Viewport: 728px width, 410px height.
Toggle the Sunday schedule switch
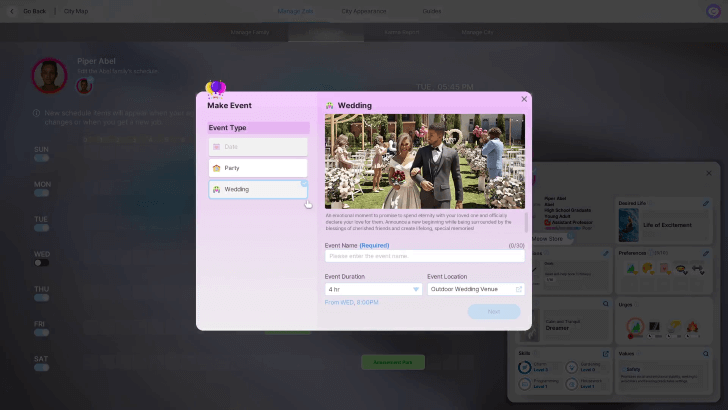coord(41,158)
